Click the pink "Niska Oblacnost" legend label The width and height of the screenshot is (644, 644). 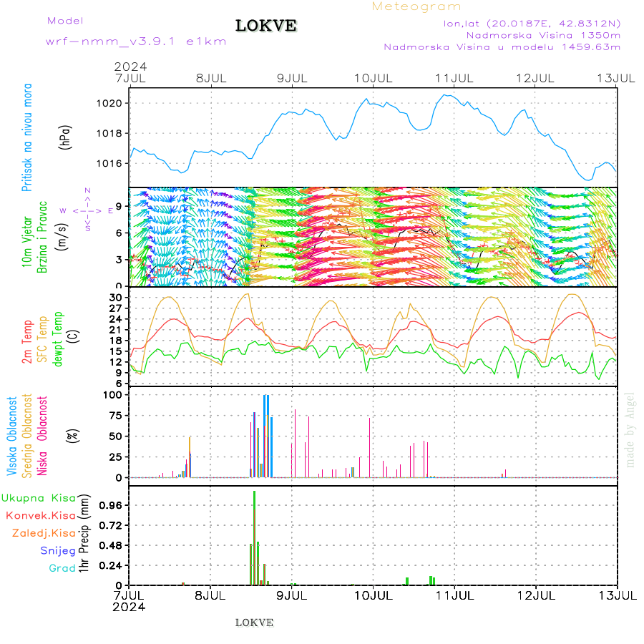coord(42,436)
